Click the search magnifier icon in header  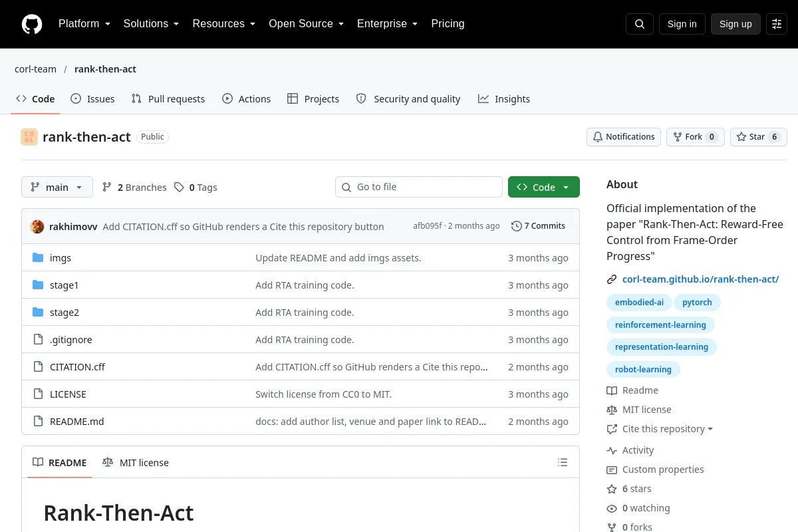(x=640, y=24)
